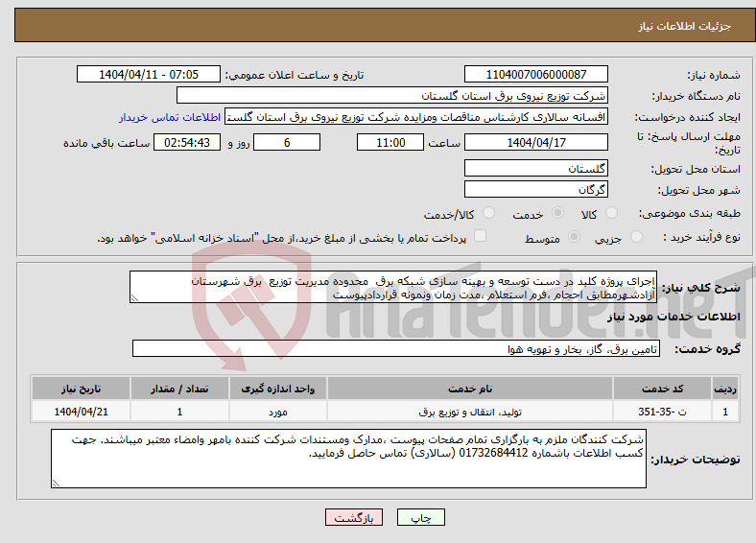Click the شماره نیاز label
Image resolution: width=756 pixels, height=543 pixels.
[x=714, y=75]
